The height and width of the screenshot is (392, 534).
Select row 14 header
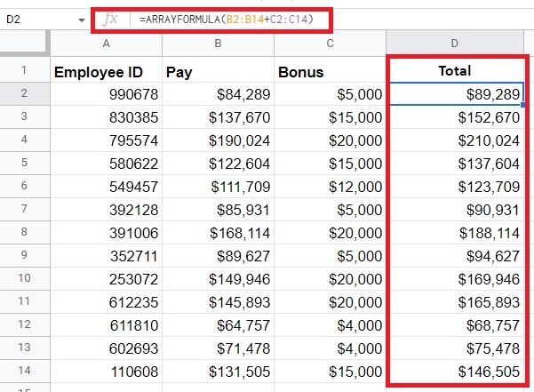(24, 371)
